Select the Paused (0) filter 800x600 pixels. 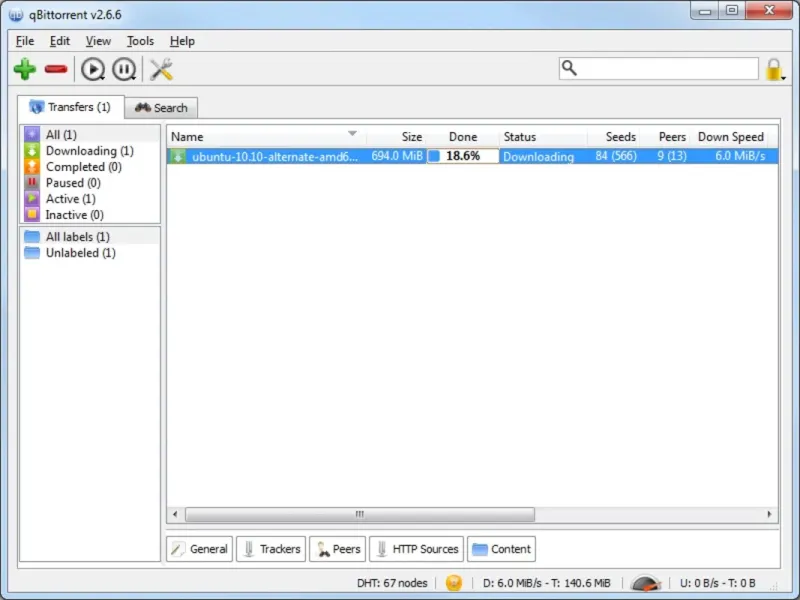[x=90, y=183]
